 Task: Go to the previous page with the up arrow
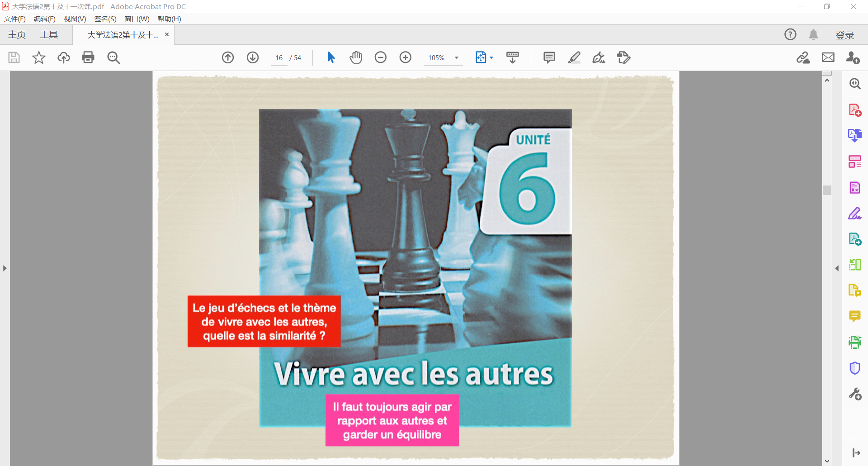coord(228,57)
